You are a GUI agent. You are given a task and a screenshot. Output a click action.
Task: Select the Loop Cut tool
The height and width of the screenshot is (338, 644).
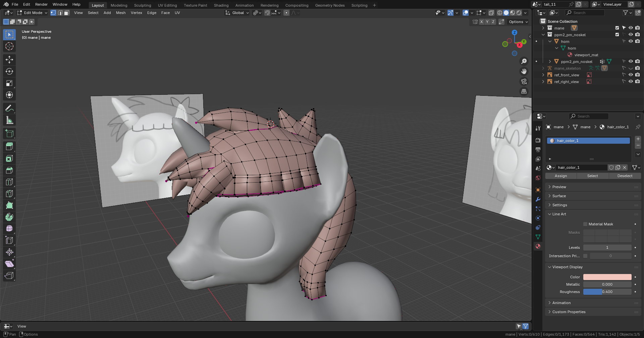tap(9, 182)
